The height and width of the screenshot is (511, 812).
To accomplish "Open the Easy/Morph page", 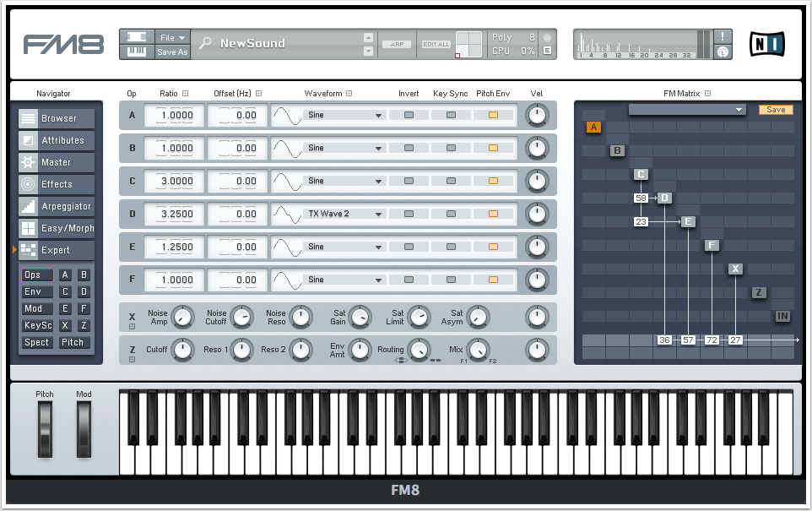I will [x=57, y=228].
